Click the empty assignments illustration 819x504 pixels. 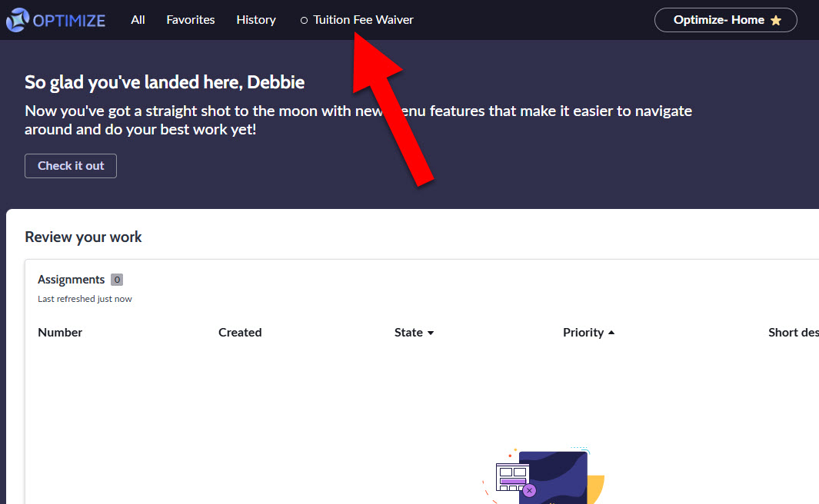point(542,476)
